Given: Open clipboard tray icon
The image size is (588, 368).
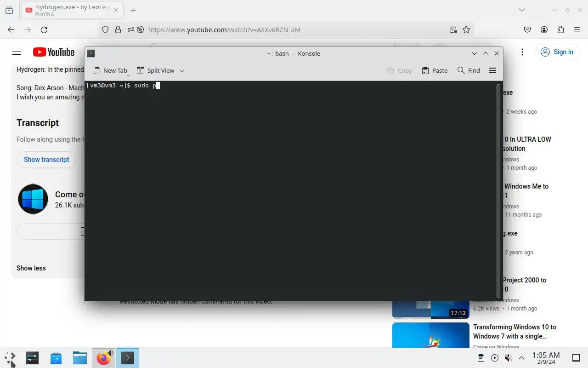Looking at the screenshot, I should pos(481,358).
